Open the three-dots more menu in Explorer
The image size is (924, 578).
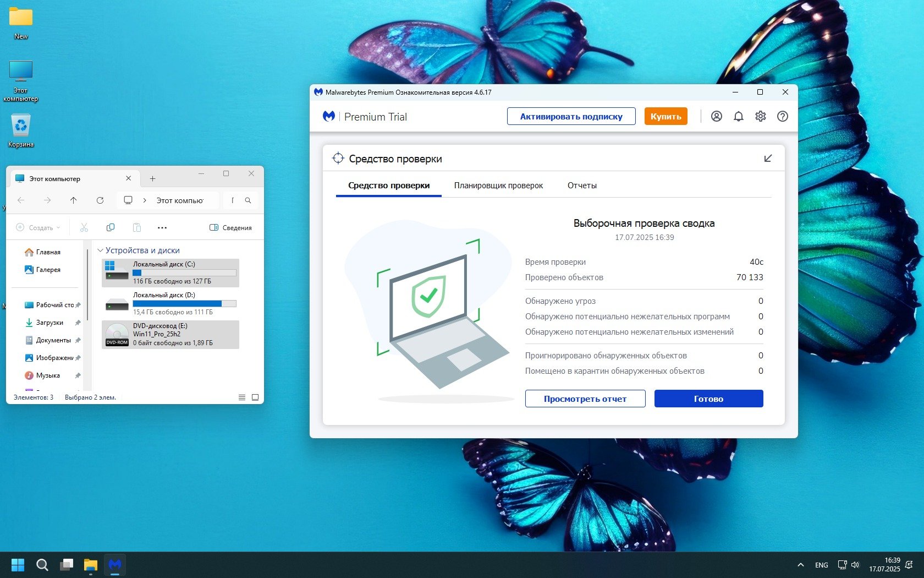162,227
